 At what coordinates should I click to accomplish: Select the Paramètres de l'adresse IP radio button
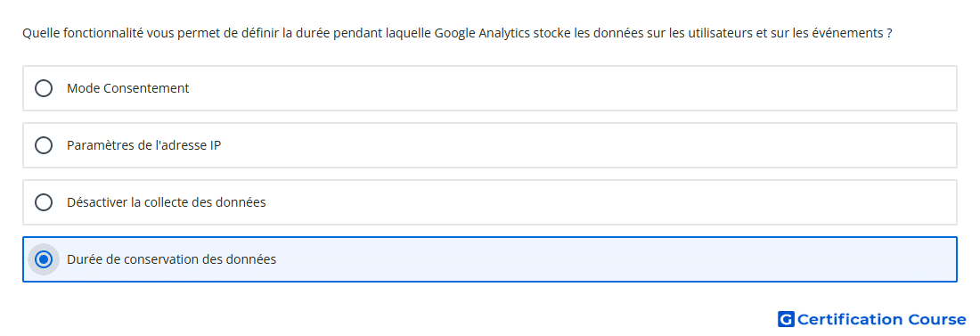click(44, 145)
